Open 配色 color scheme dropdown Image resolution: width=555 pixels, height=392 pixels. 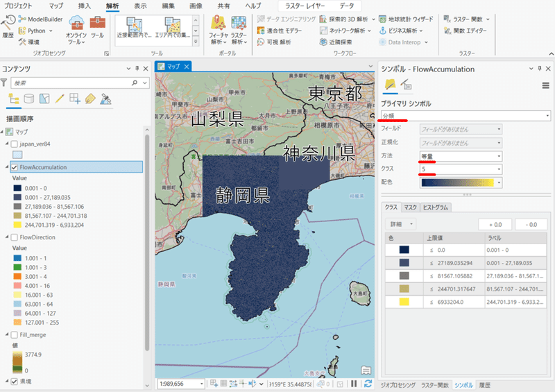pos(461,182)
